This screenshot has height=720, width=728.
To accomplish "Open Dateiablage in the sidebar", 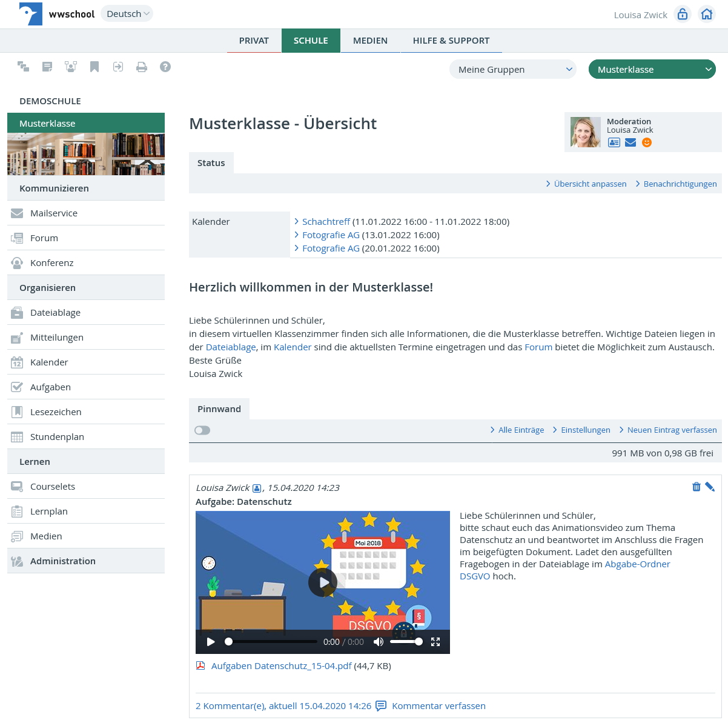I will coord(55,313).
